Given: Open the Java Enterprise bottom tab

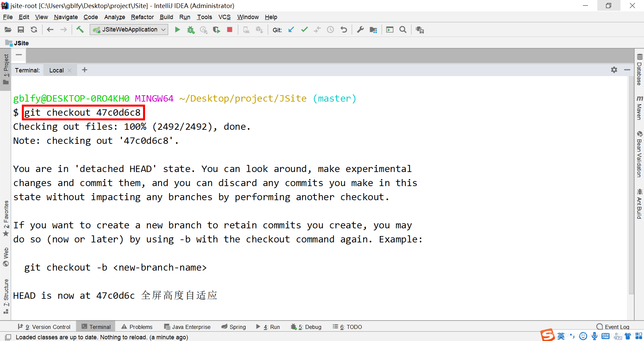Looking at the screenshot, I should coord(187,327).
